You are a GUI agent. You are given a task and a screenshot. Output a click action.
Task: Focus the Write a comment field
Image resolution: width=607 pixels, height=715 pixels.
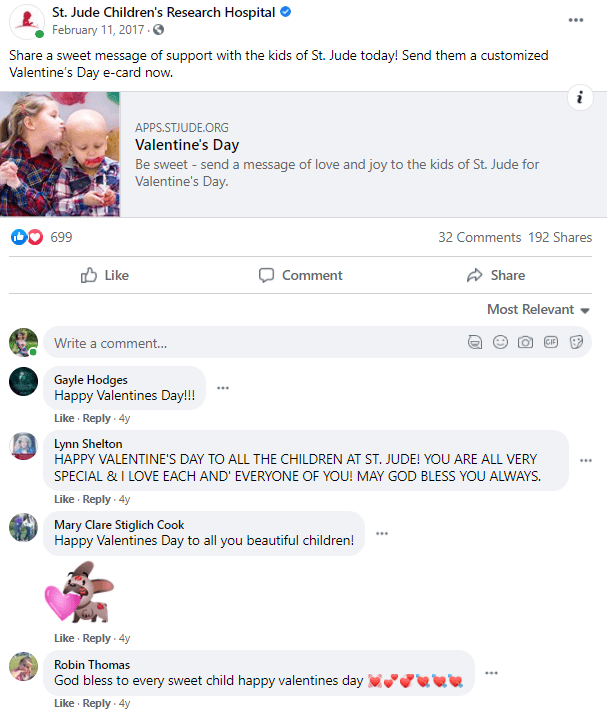pyautogui.click(x=255, y=343)
